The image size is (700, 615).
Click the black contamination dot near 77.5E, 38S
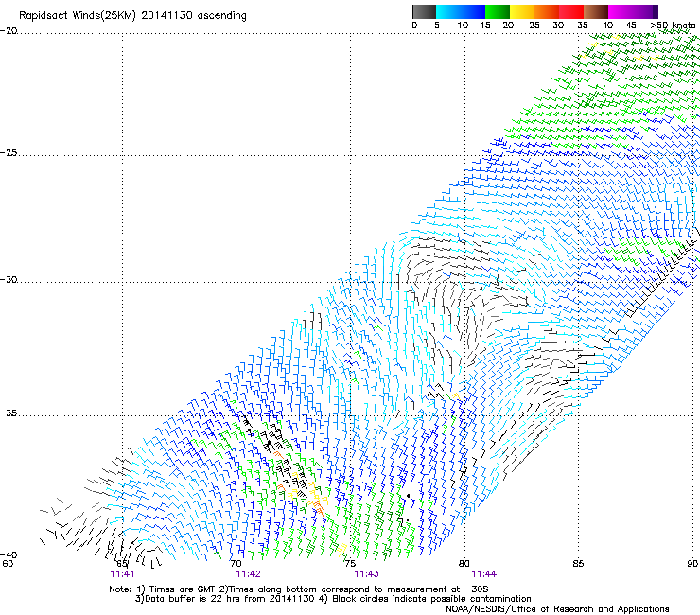pyautogui.click(x=408, y=496)
